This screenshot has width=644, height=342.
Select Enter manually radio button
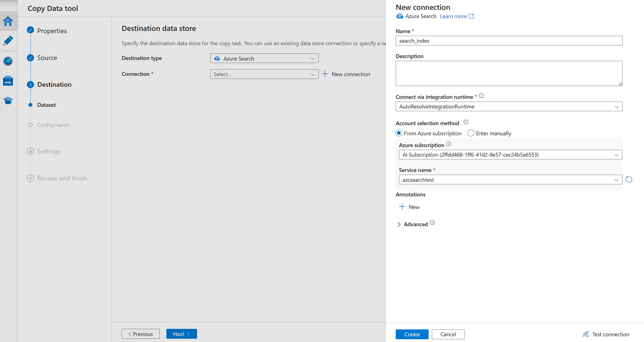tap(471, 133)
